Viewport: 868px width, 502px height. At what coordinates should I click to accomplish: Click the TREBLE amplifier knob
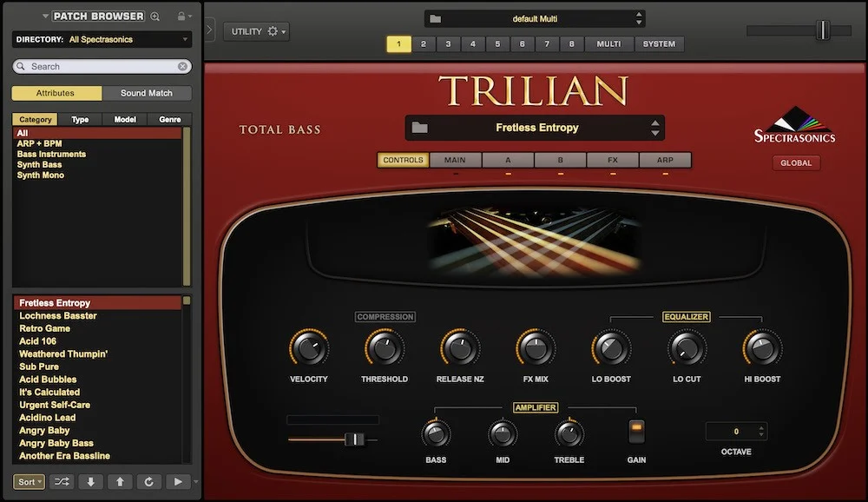(569, 434)
